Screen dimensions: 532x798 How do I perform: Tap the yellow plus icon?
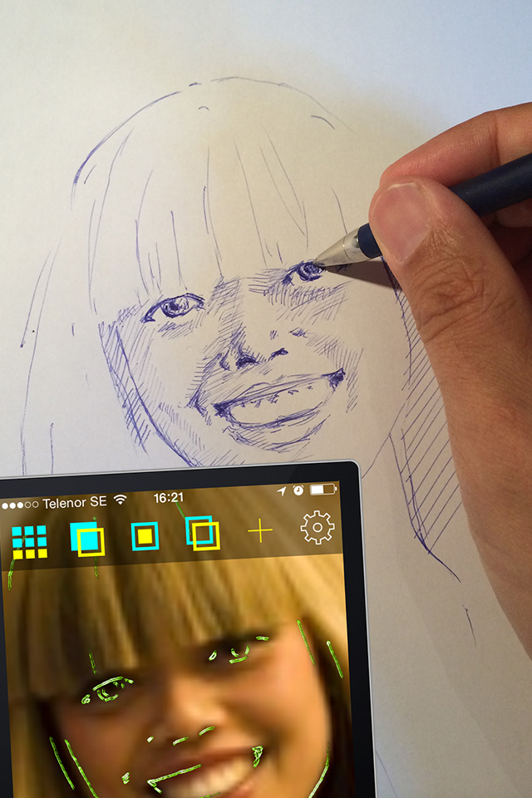click(260, 531)
